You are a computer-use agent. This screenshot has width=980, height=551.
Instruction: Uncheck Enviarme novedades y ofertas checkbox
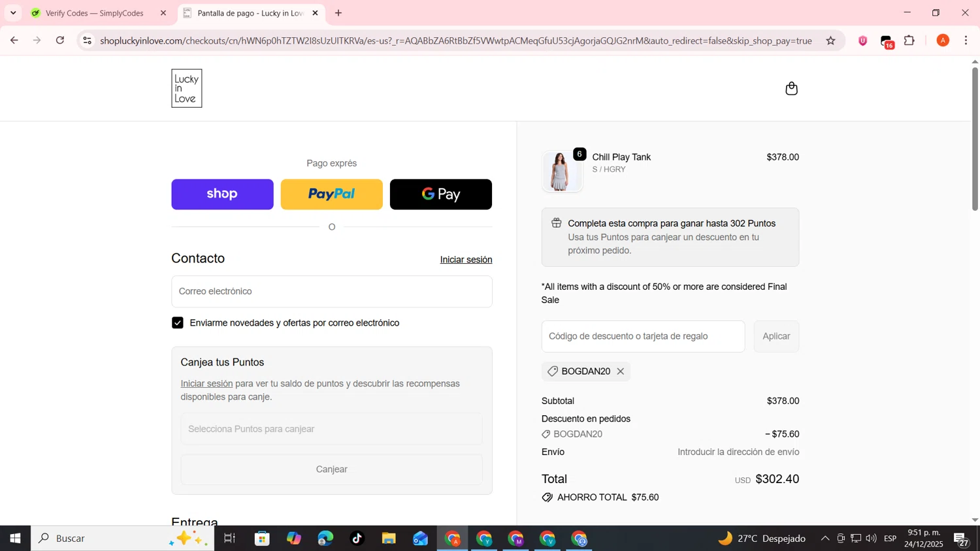[178, 323]
